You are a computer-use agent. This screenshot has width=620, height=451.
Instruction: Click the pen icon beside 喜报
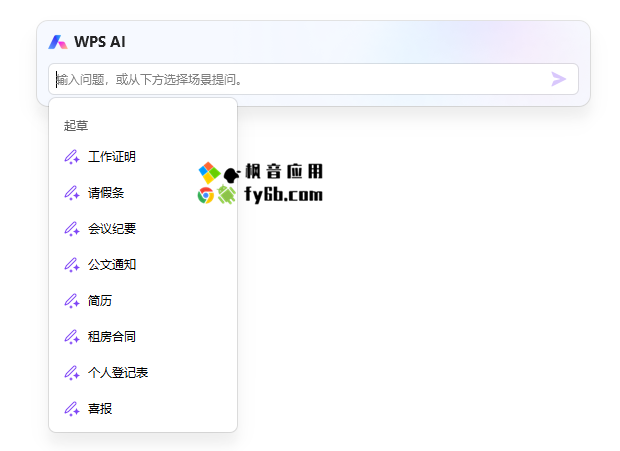72,409
